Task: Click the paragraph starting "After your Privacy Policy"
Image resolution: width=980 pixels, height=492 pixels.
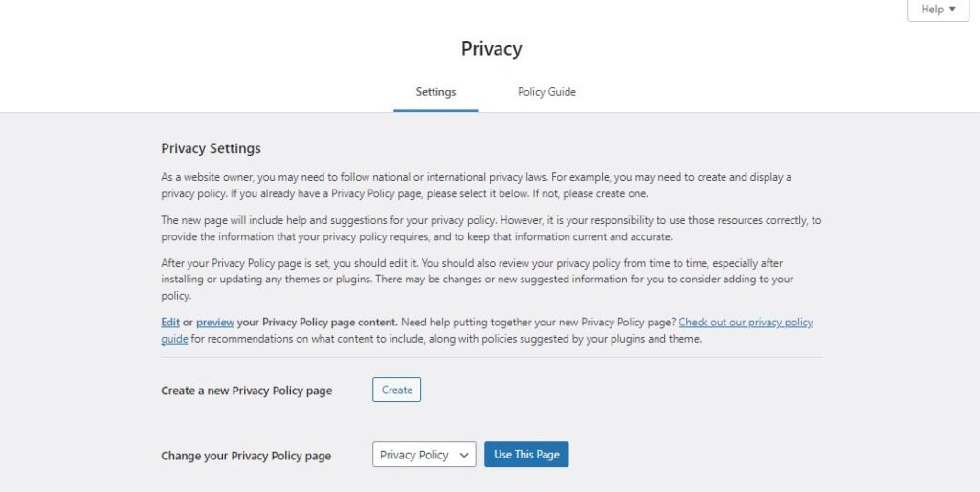Action: (478, 280)
